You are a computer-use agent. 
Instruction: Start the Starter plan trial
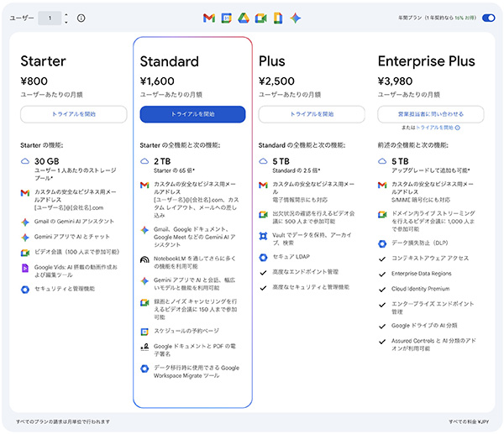(x=73, y=114)
